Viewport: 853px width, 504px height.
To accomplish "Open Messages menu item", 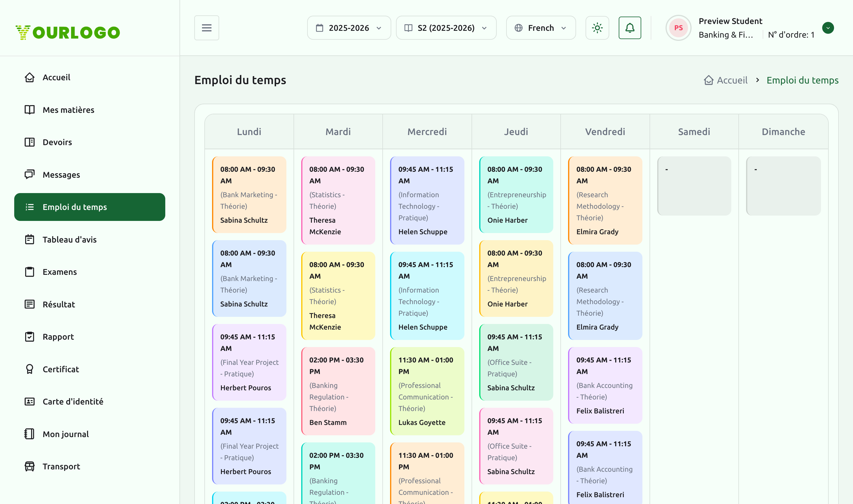I will coord(90,175).
